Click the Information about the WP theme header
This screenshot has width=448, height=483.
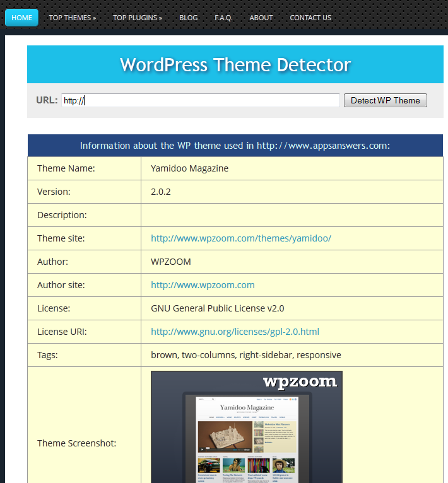(x=235, y=146)
